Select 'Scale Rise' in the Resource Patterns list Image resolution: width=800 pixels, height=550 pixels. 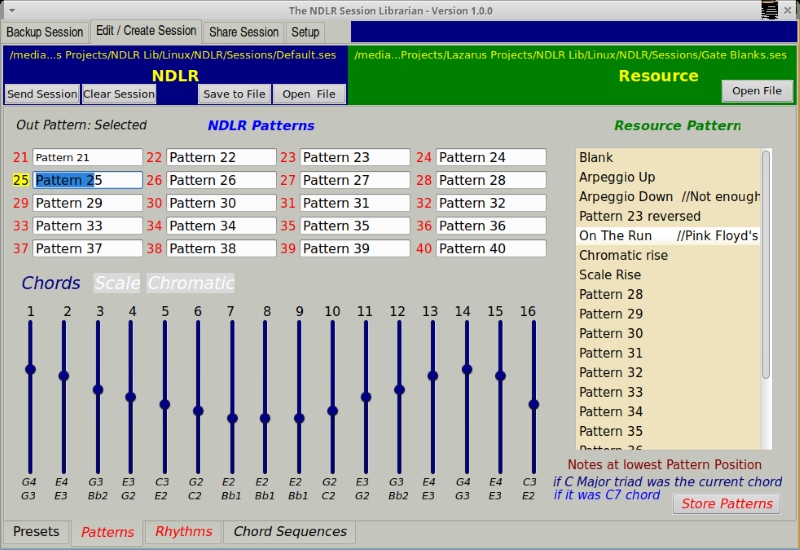pos(610,275)
